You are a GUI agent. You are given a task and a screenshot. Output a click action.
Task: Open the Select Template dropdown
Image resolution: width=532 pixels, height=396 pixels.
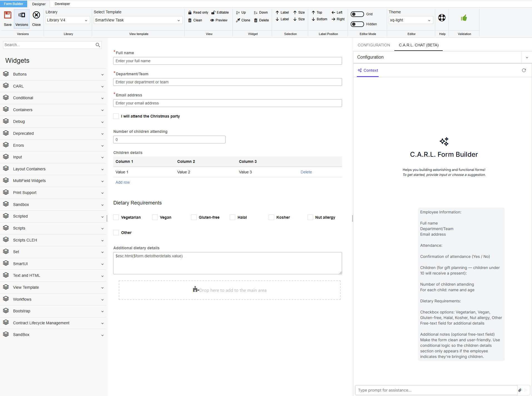[138, 20]
